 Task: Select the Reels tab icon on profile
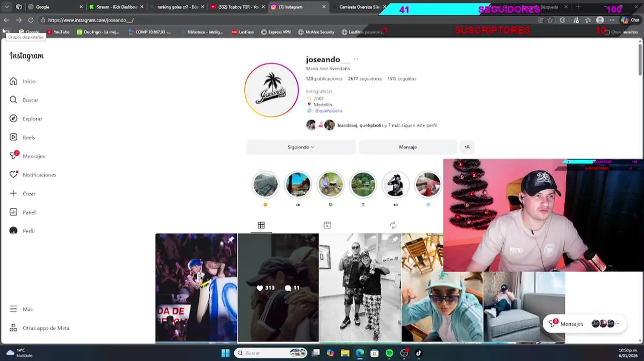(x=327, y=225)
